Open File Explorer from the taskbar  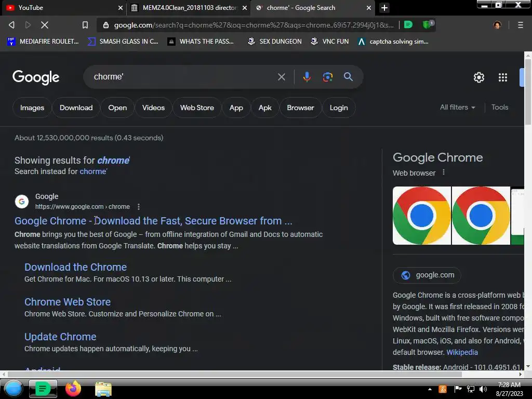103,389
